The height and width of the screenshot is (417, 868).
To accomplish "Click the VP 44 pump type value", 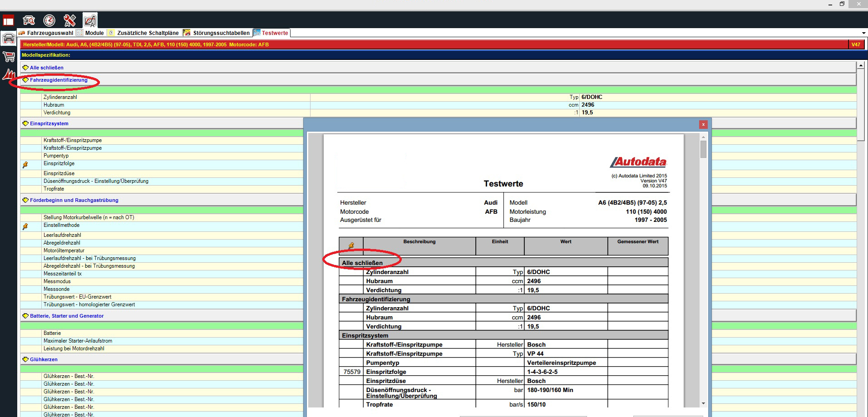I will click(535, 353).
